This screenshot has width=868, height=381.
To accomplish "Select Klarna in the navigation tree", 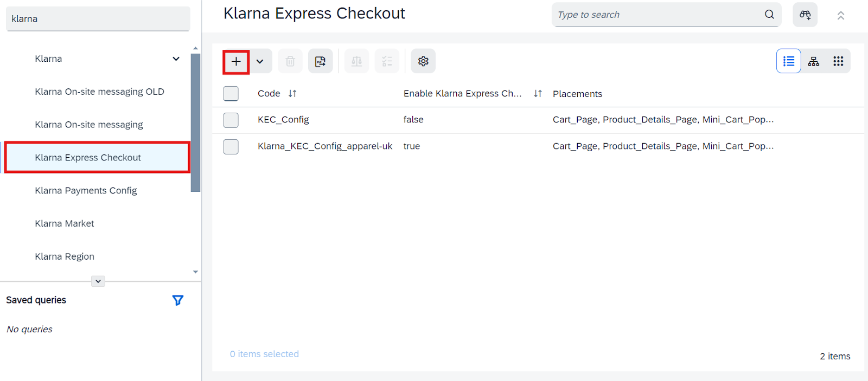I will [x=48, y=59].
